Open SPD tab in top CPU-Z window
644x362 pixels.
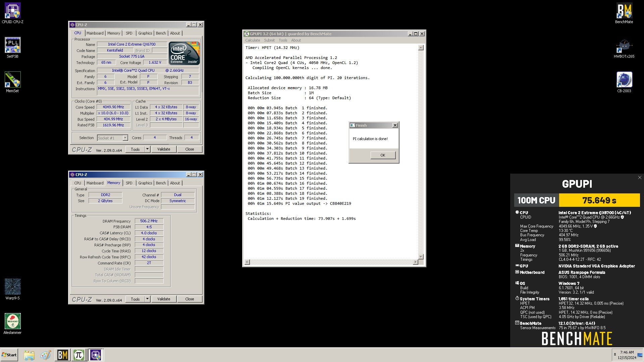pyautogui.click(x=129, y=33)
